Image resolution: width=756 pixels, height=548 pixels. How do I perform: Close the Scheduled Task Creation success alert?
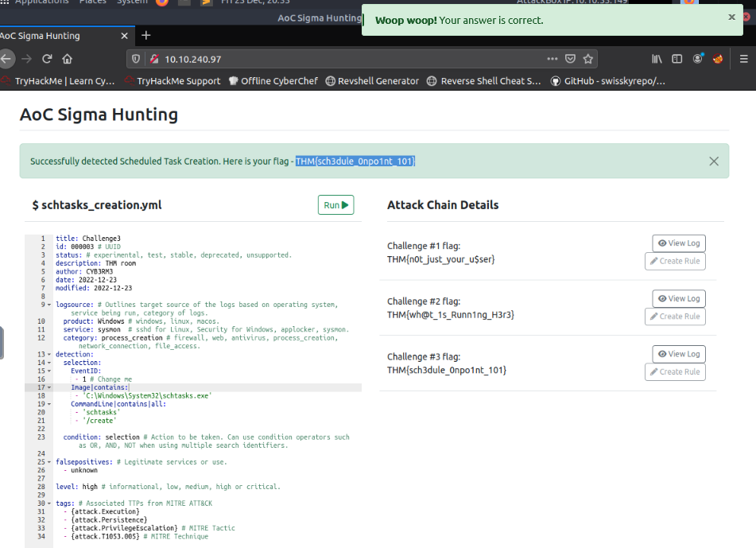point(714,161)
